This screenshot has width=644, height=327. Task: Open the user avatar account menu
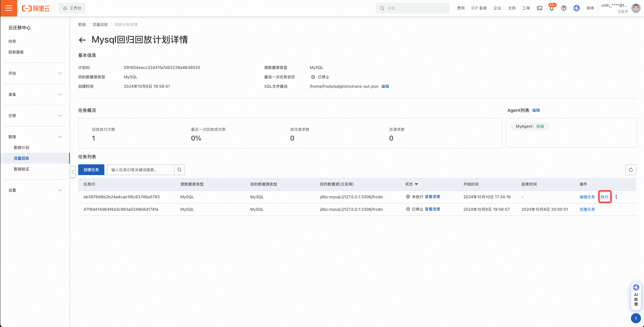tap(635, 8)
